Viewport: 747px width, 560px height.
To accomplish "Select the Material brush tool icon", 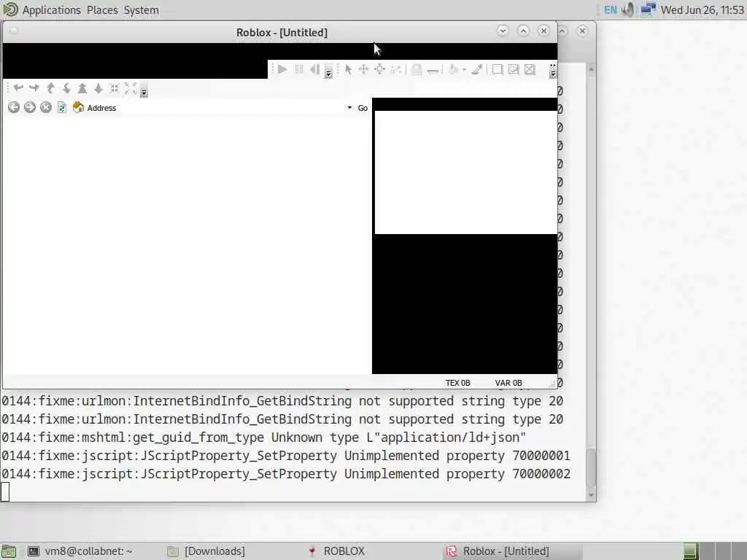I will point(477,69).
